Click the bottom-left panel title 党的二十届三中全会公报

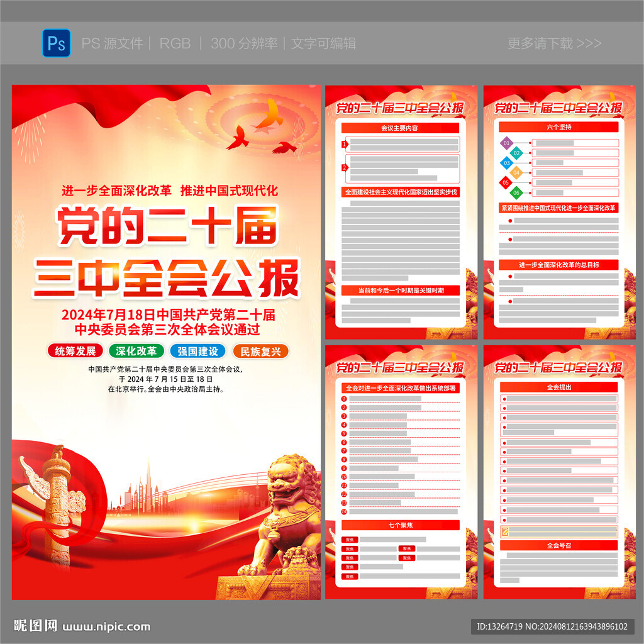(400, 367)
